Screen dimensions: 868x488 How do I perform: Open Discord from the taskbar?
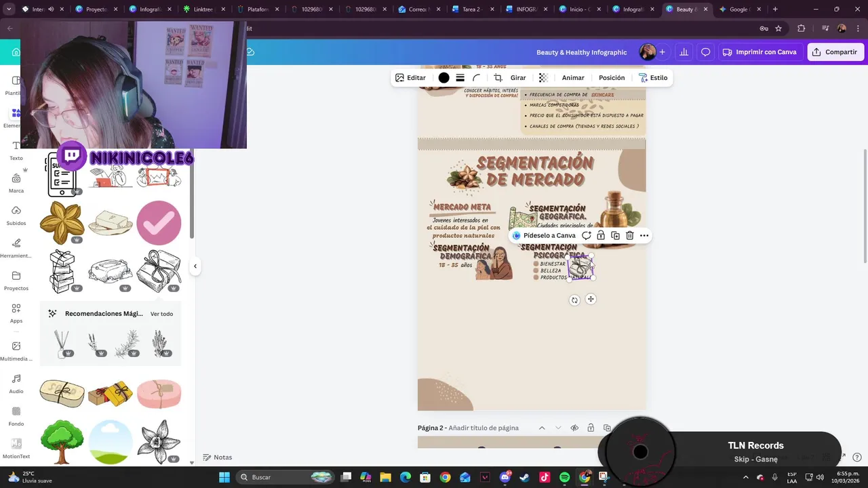505,477
